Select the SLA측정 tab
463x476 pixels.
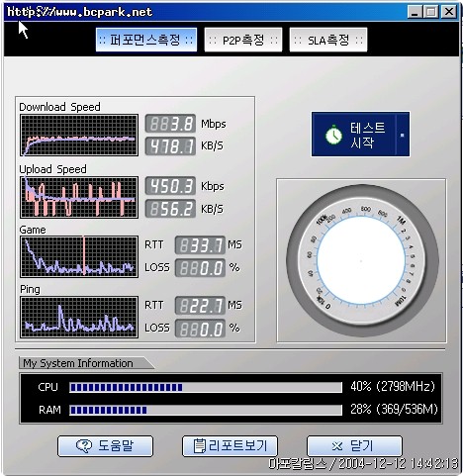tap(328, 40)
